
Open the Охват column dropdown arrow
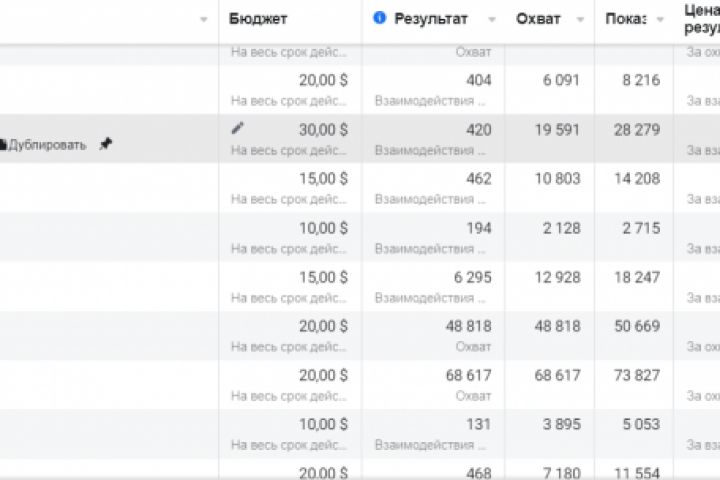[x=582, y=20]
